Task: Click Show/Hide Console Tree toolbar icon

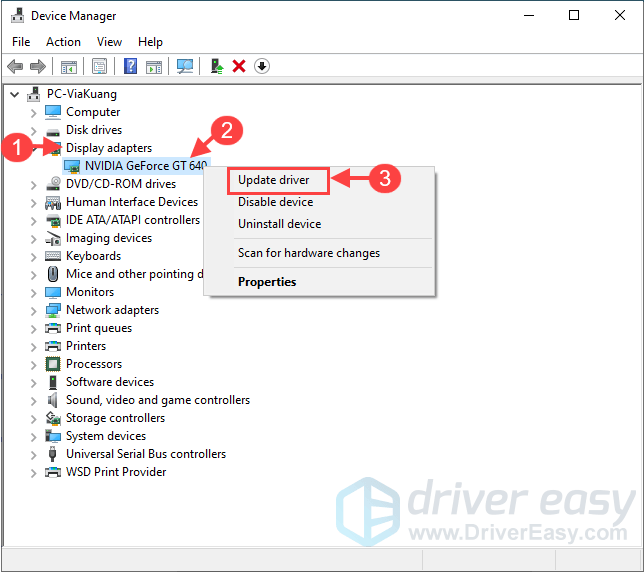Action: [x=69, y=67]
